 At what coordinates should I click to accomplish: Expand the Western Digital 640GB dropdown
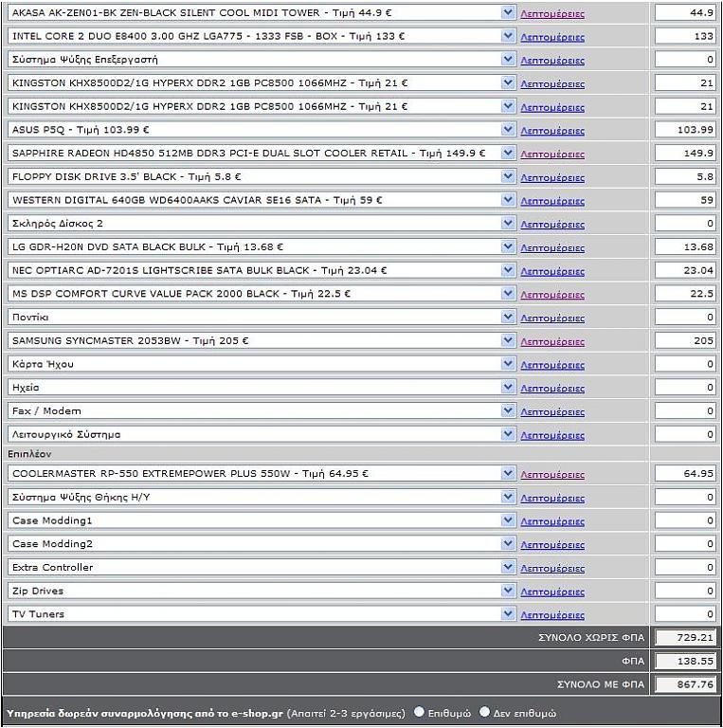click(x=262, y=200)
